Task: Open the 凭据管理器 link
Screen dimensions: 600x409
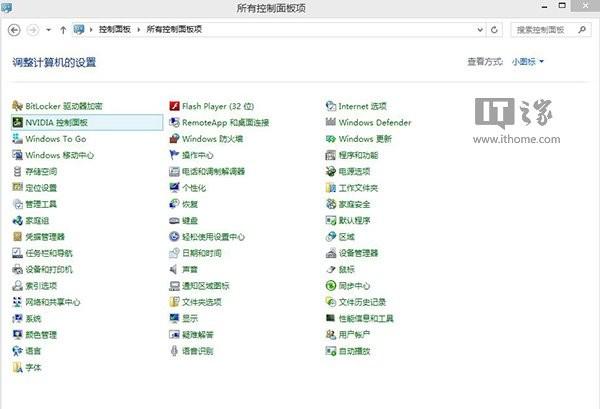Action: coord(45,237)
